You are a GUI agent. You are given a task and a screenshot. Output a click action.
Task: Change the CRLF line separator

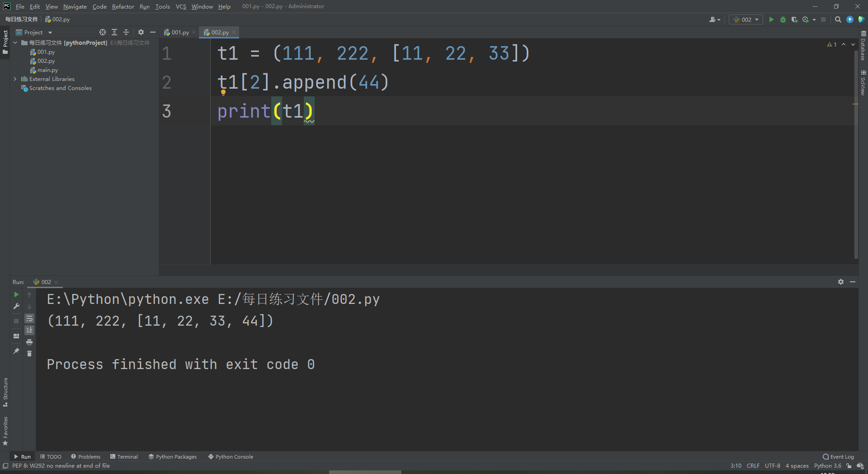coord(753,466)
